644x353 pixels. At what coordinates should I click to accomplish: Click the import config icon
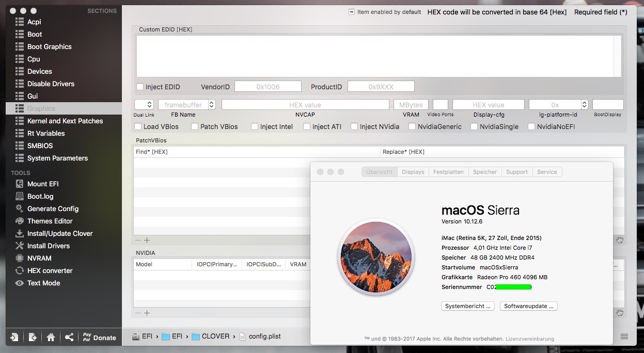[14, 338]
